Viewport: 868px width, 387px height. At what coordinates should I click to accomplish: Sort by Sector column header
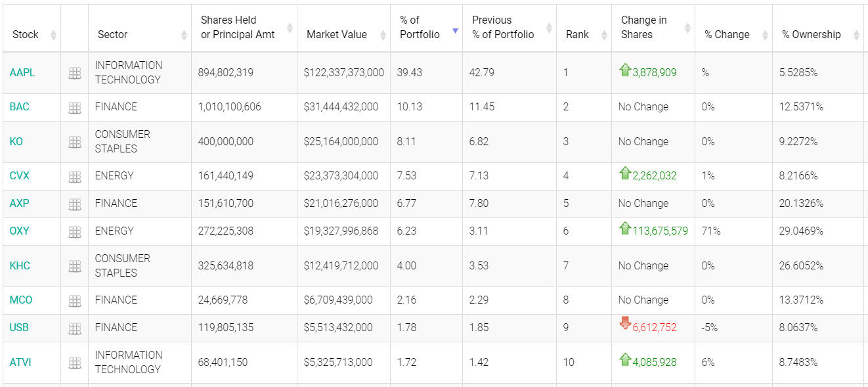pyautogui.click(x=113, y=34)
